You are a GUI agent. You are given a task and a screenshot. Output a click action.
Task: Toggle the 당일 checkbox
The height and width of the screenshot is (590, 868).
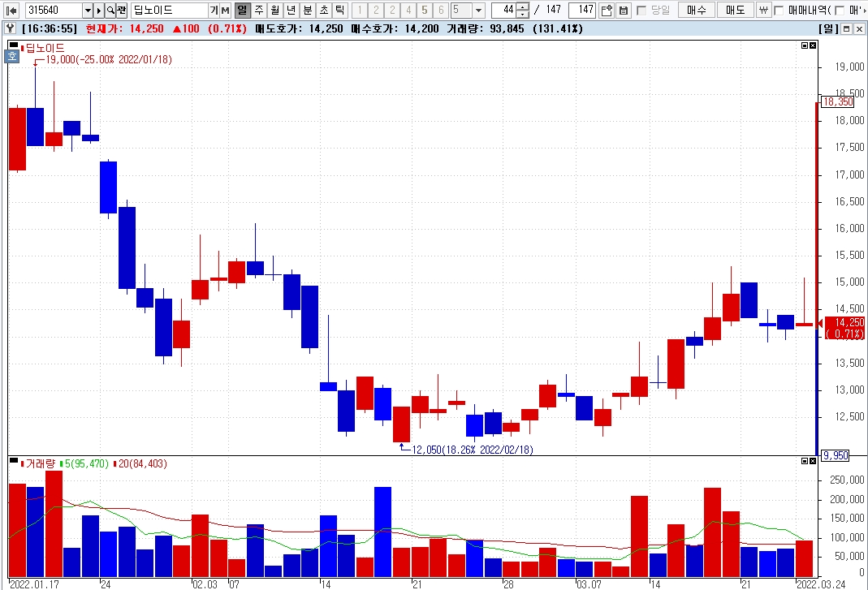click(x=641, y=10)
